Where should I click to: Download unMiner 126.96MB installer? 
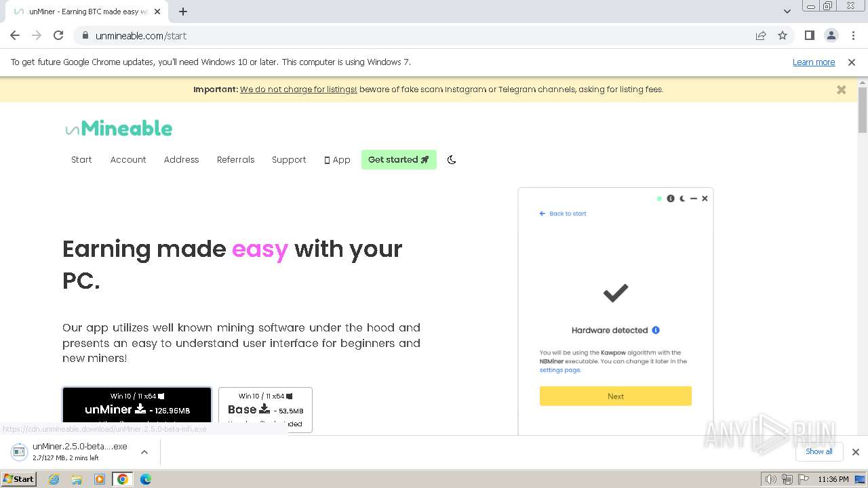coord(137,405)
